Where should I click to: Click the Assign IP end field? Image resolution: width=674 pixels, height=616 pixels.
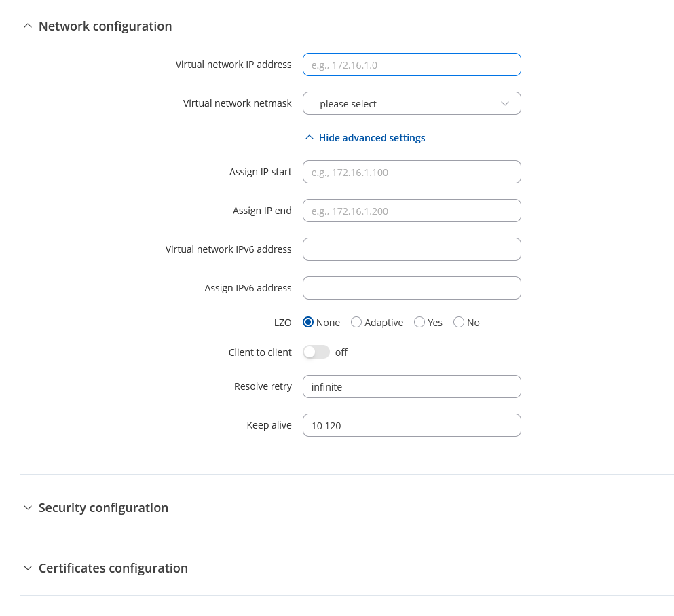point(412,211)
